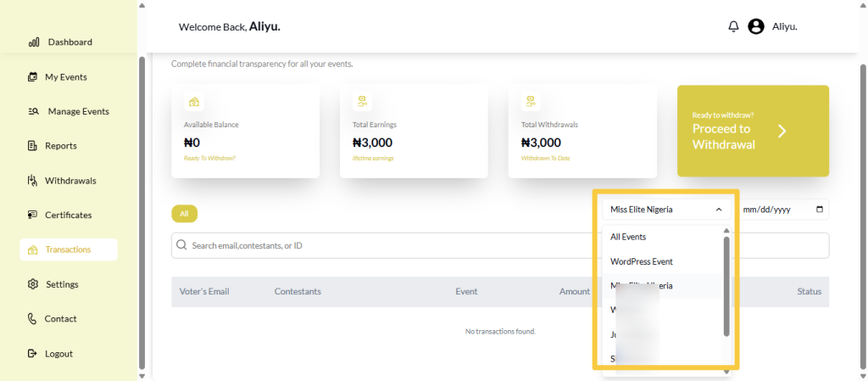Click the dropdown list scrollbar thumb

[x=726, y=285]
